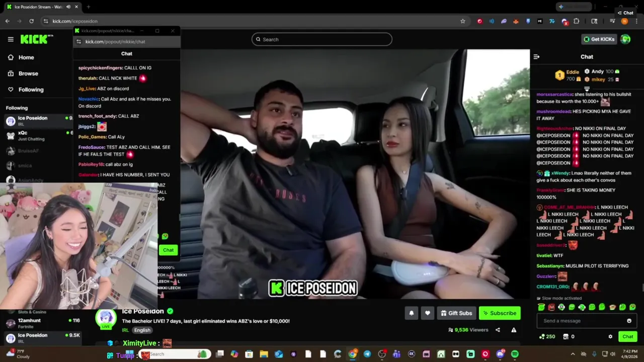Open the user profile avatar menu
The image size is (644, 362).
pyautogui.click(x=625, y=39)
